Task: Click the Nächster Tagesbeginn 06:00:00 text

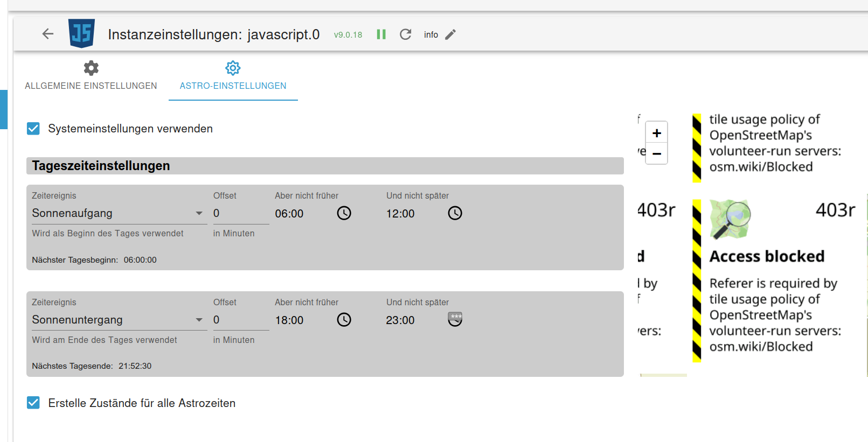Action: (94, 260)
